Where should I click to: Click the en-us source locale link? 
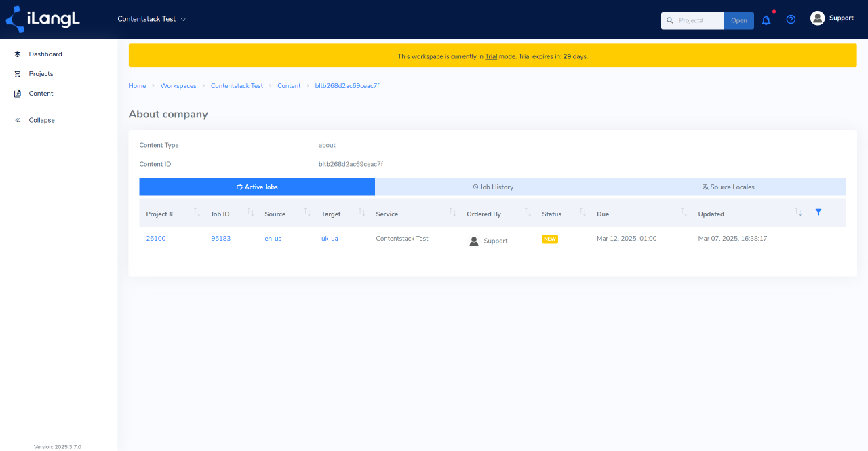273,239
